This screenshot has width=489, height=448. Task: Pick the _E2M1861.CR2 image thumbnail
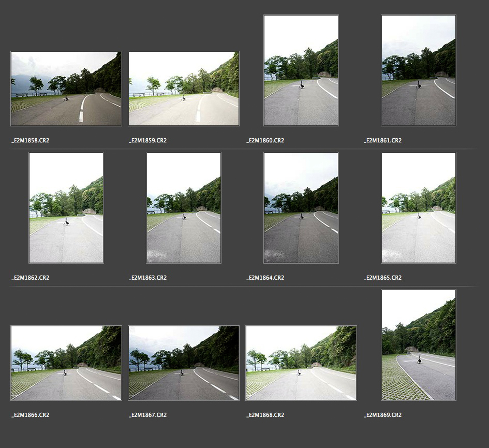[419, 70]
